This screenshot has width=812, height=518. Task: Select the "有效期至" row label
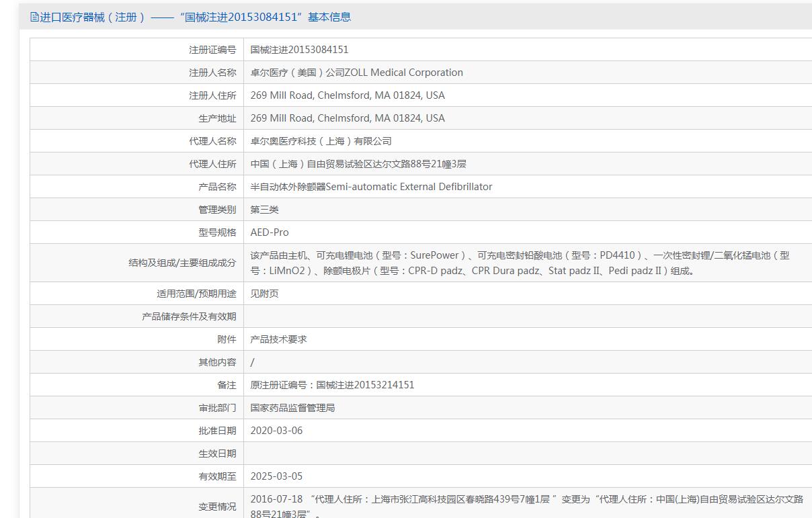pos(217,476)
